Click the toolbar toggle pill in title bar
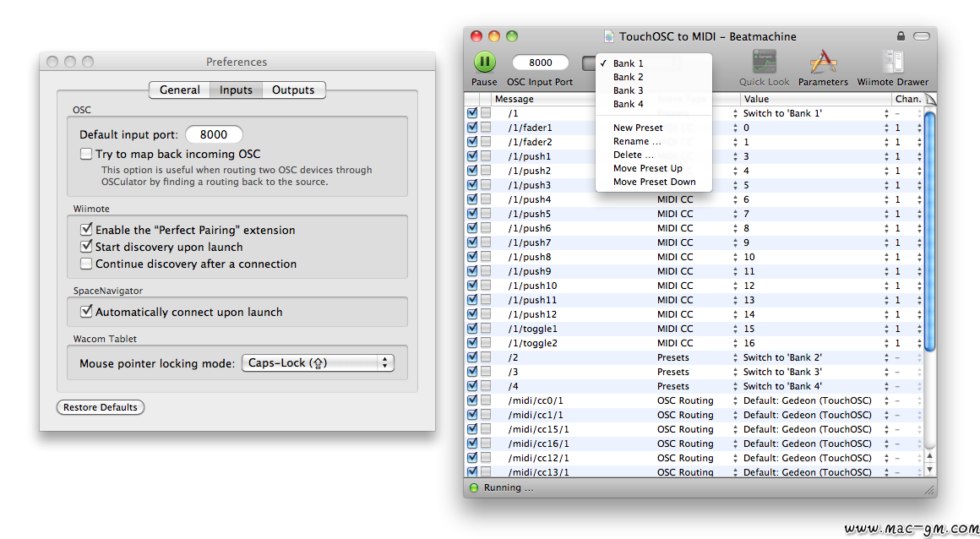The height and width of the screenshot is (539, 980). [922, 36]
